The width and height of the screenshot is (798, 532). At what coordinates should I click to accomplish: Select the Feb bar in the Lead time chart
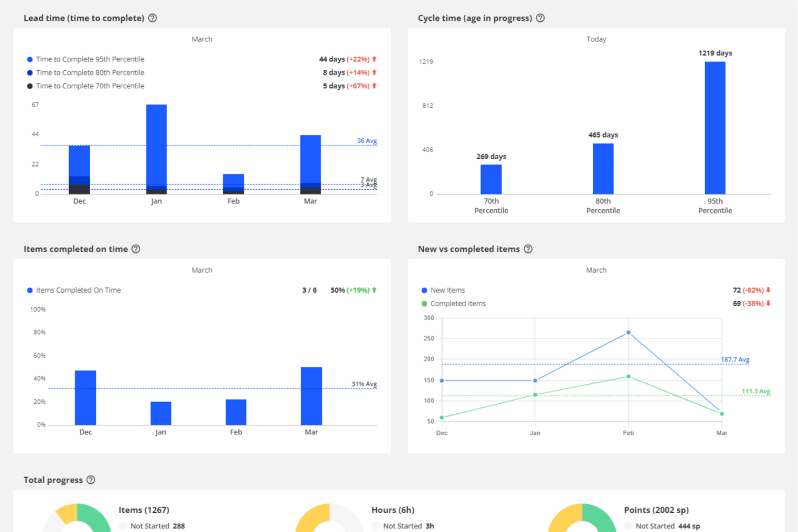point(233,184)
